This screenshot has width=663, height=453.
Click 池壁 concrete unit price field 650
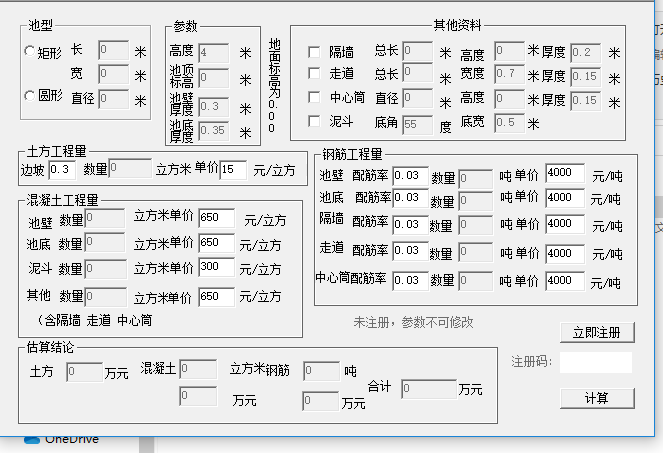(216, 218)
